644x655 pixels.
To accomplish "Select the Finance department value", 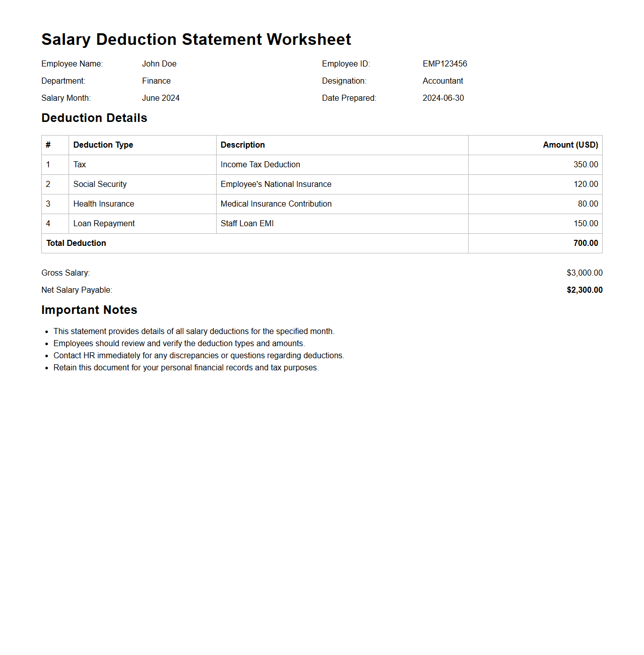I will (156, 81).
